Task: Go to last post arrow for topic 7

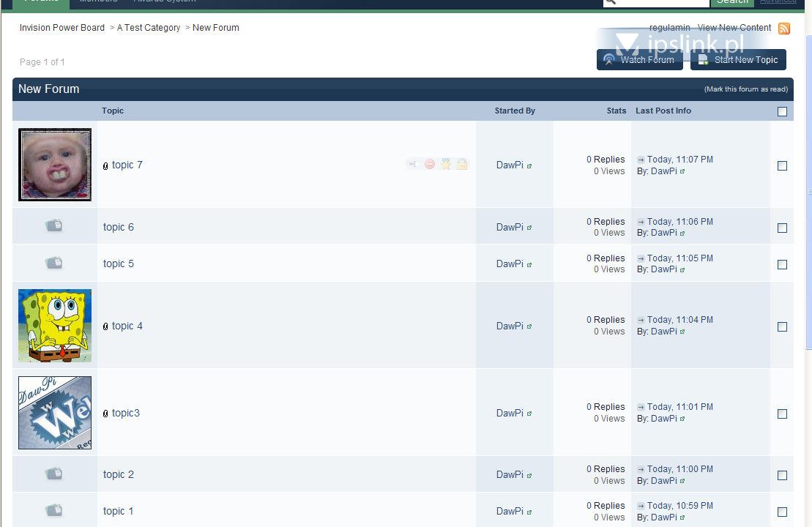Action: coord(641,160)
